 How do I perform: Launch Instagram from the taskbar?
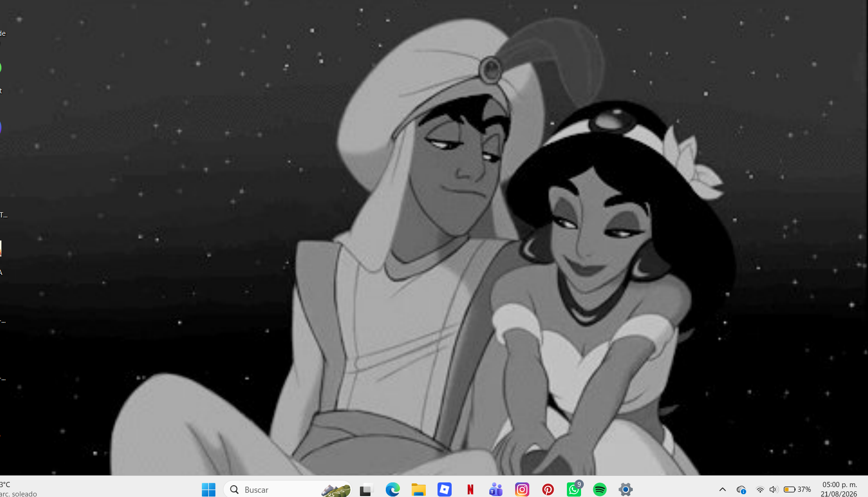(x=522, y=489)
